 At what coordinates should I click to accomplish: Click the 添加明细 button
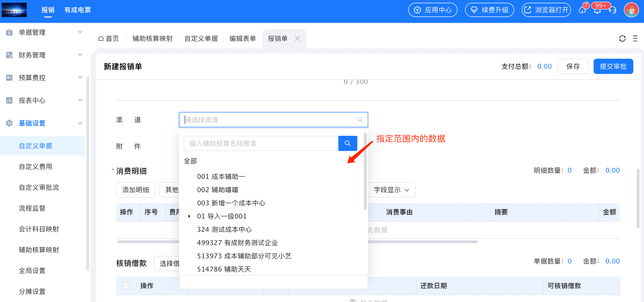point(135,190)
